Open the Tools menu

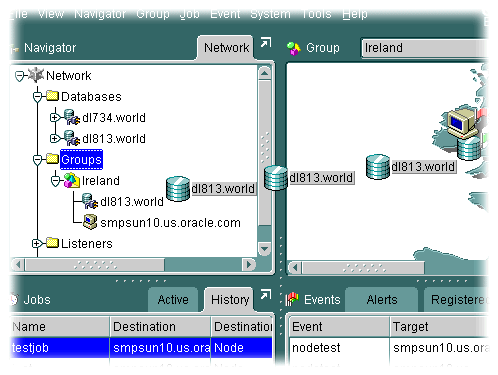click(x=317, y=14)
